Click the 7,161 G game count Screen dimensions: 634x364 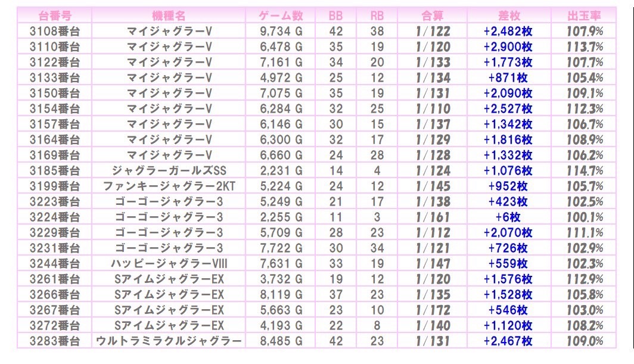(x=281, y=63)
